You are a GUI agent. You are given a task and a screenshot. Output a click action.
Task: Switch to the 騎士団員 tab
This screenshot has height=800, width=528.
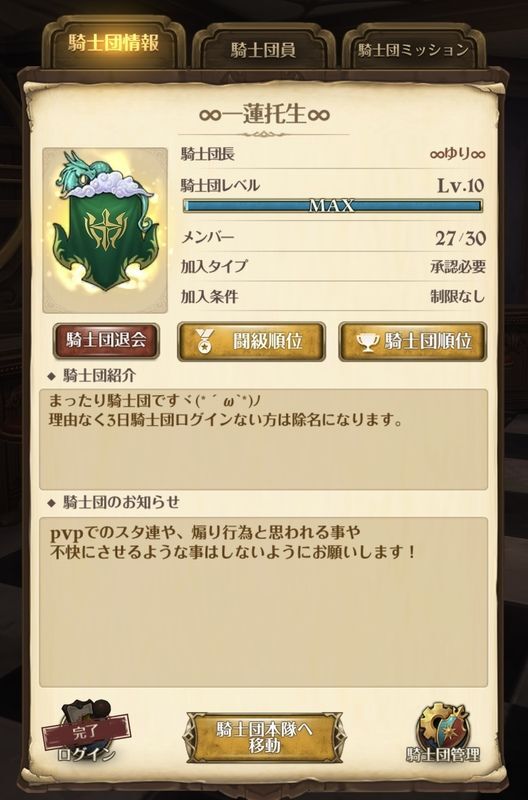pyautogui.click(x=263, y=49)
